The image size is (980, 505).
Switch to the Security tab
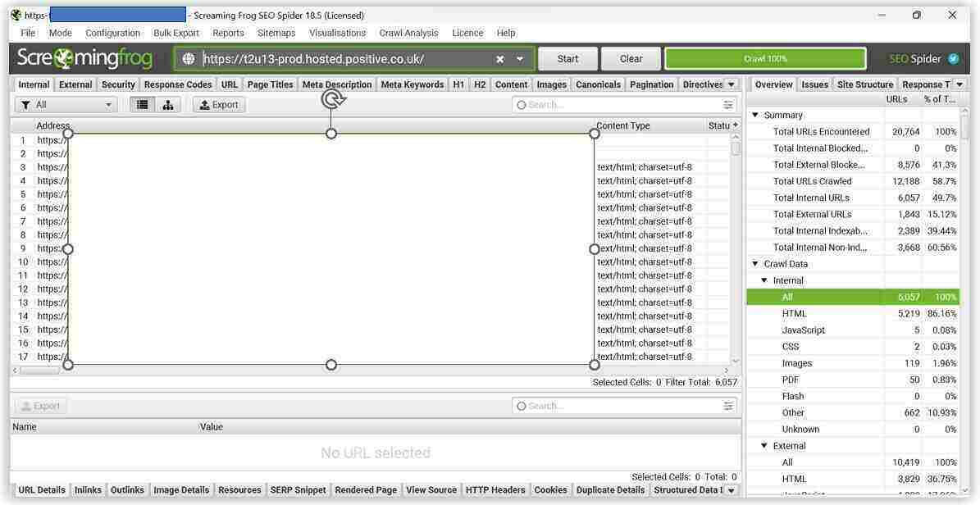(118, 84)
